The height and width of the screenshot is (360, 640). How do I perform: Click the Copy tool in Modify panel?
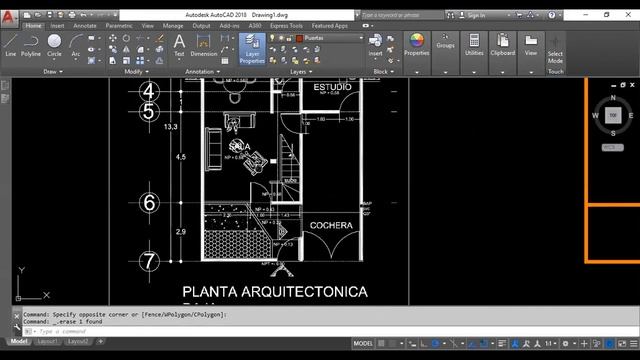pos(113,50)
